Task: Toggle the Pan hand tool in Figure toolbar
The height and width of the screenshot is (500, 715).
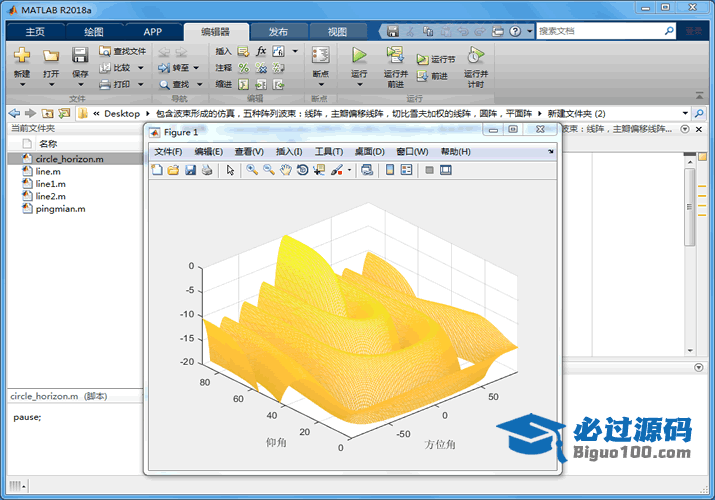Action: pos(286,170)
